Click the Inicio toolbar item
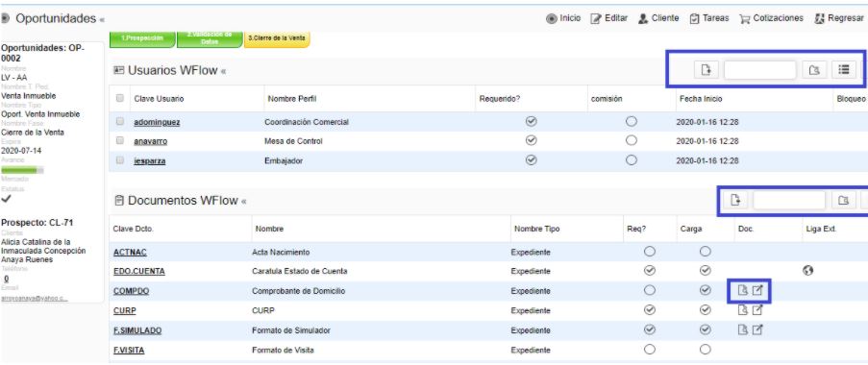 click(563, 18)
